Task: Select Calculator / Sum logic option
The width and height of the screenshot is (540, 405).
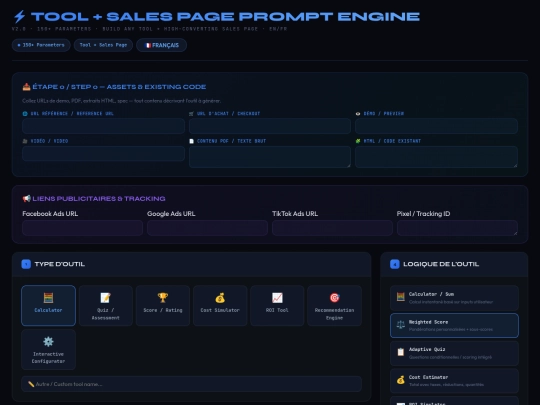Action: coord(454,298)
